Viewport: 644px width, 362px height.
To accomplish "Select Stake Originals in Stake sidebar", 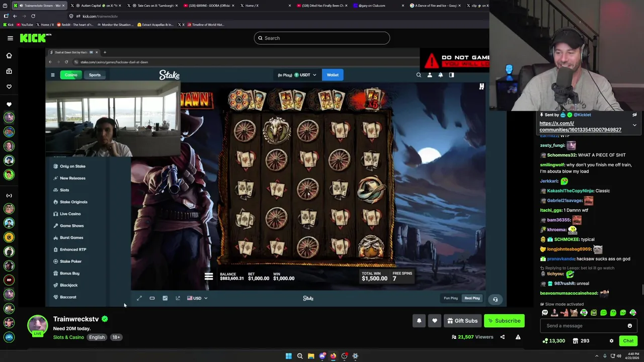I will coord(70,202).
